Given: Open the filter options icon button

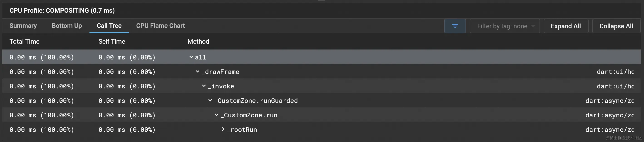Looking at the screenshot, I should coord(455,26).
